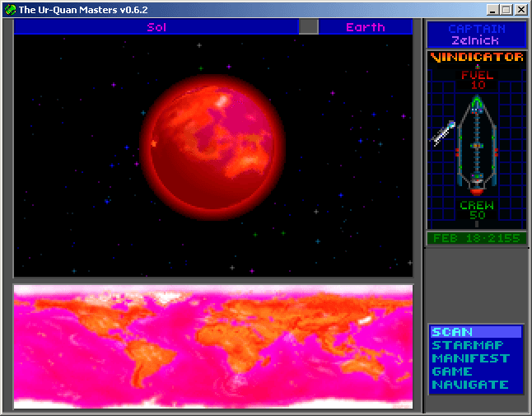Maximize the Ur-Quan Masters window
The width and height of the screenshot is (532, 416).
(x=506, y=10)
